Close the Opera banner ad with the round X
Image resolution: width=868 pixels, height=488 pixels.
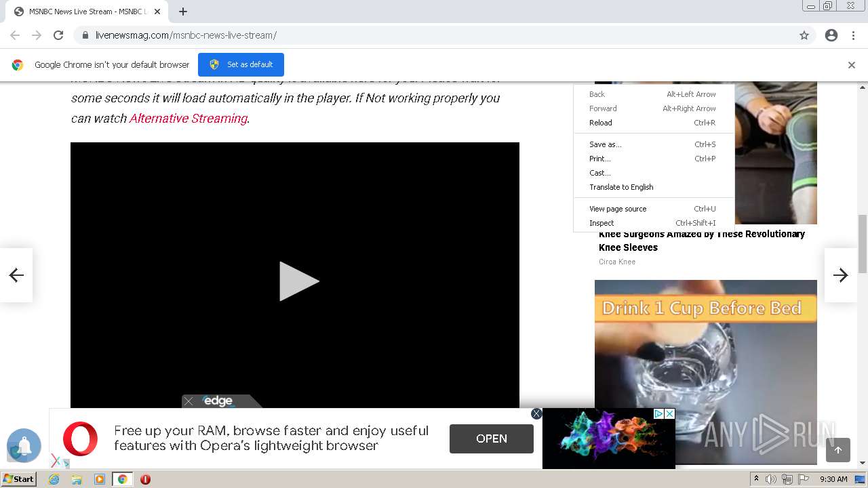coord(536,413)
